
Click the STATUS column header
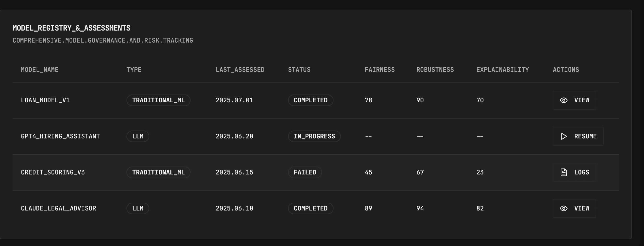pyautogui.click(x=299, y=70)
